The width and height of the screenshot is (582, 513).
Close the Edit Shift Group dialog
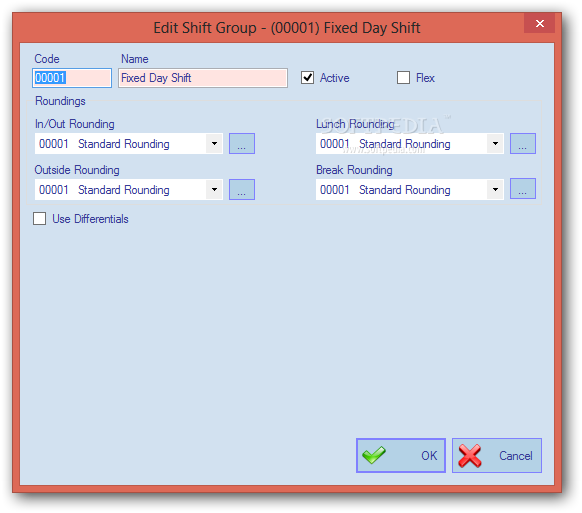[x=539, y=23]
